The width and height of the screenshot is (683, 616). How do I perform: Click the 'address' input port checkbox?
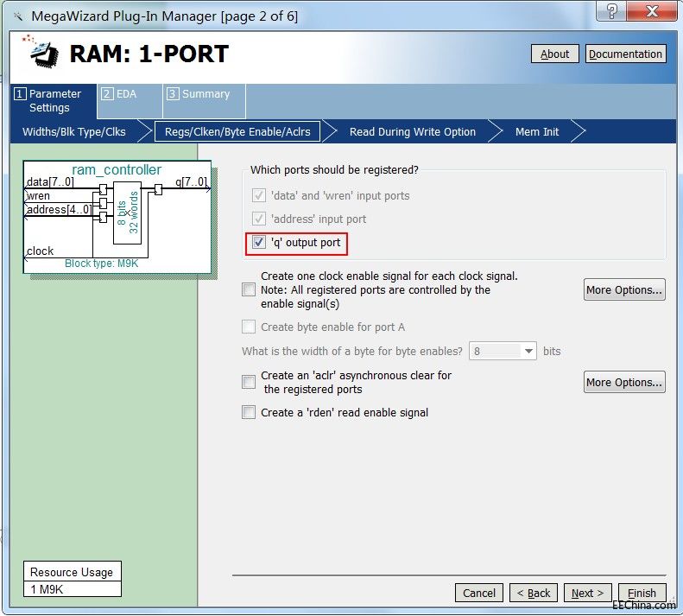(x=259, y=219)
